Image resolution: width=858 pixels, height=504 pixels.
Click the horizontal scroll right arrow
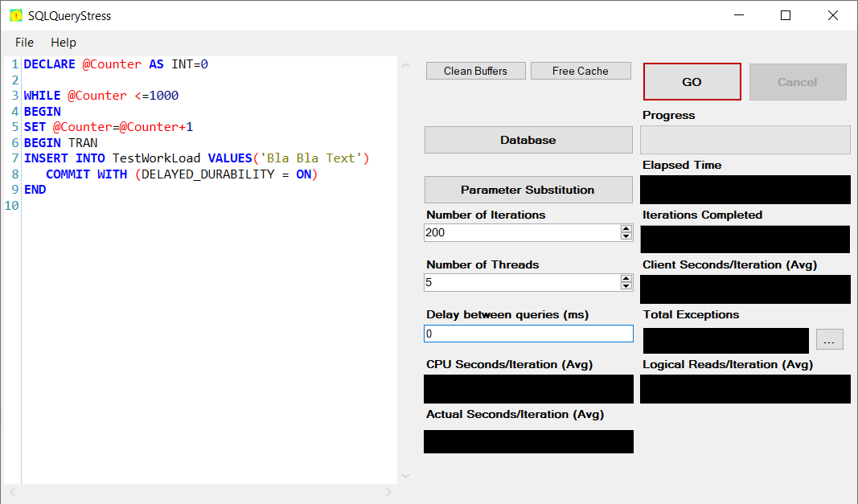click(388, 493)
